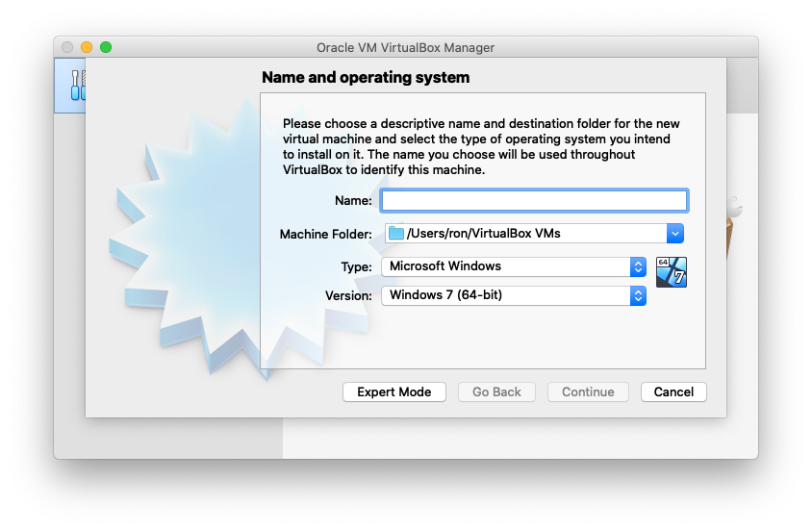Click the 'Name and operating system' heading
Viewport: 812px width, 530px height.
pos(366,77)
